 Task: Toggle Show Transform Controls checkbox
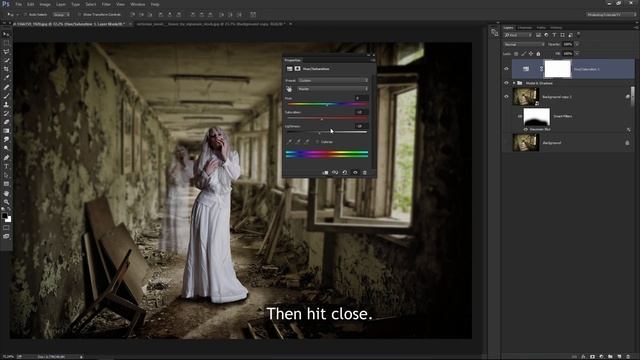[80, 14]
